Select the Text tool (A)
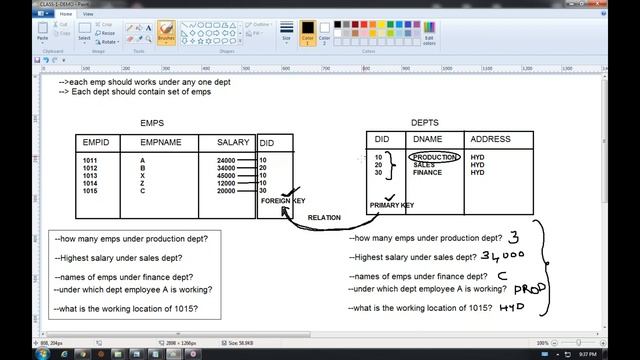The image size is (640, 360). [x=149, y=28]
